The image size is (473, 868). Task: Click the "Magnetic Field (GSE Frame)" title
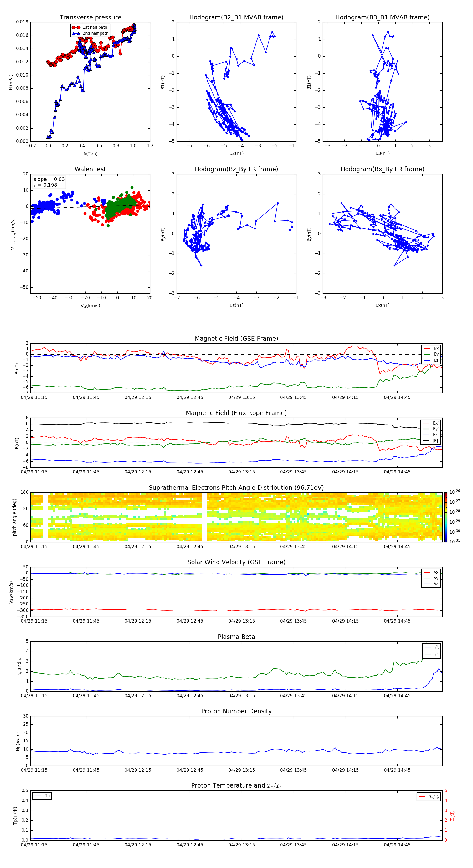(x=236, y=339)
